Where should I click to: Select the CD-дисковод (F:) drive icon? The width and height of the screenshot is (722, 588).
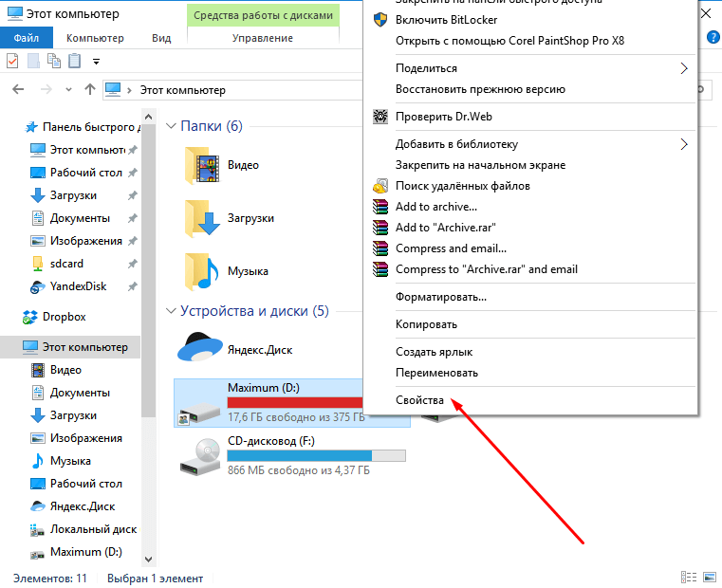click(x=200, y=457)
